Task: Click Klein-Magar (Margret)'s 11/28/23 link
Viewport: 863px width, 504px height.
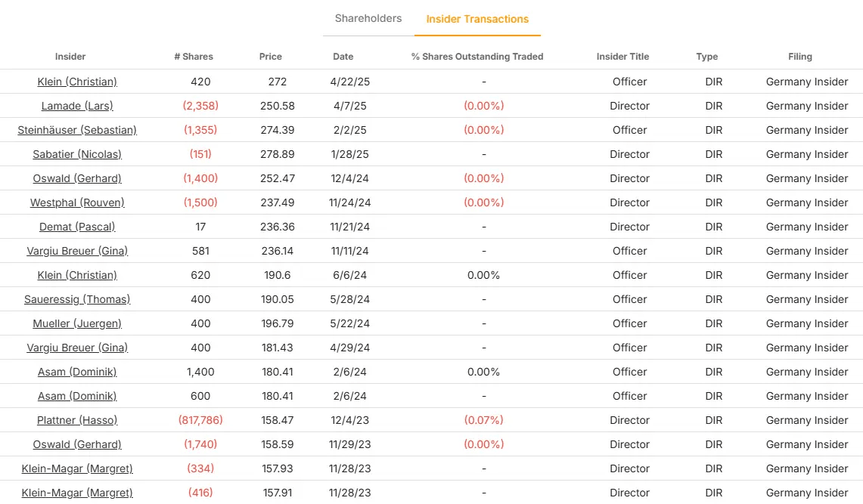Action: [x=76, y=468]
